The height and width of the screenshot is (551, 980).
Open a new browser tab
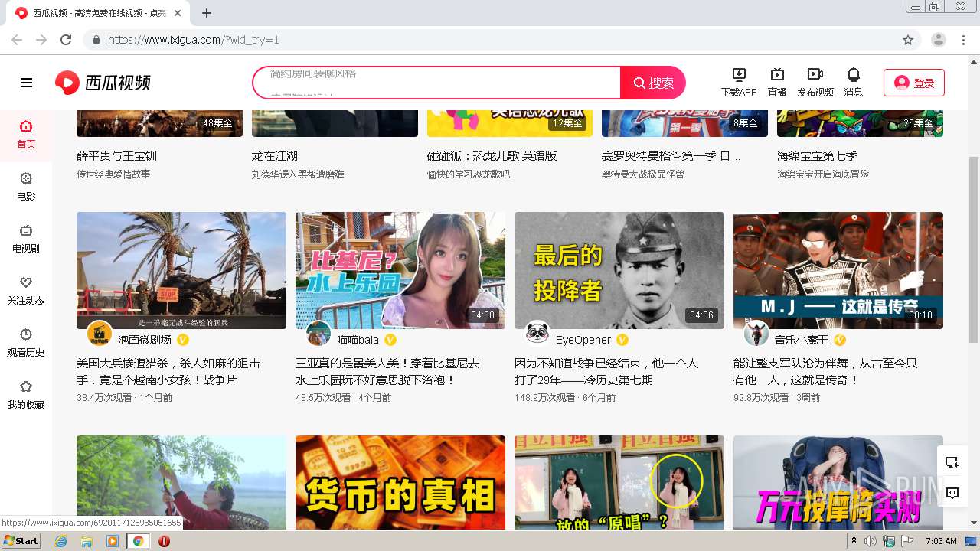point(207,13)
